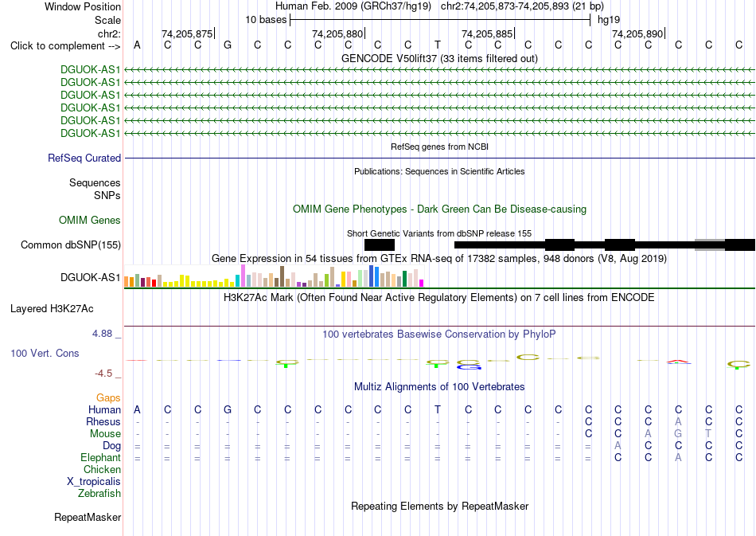
Task: Click the OMIM Genes track label
Action: [x=90, y=221]
